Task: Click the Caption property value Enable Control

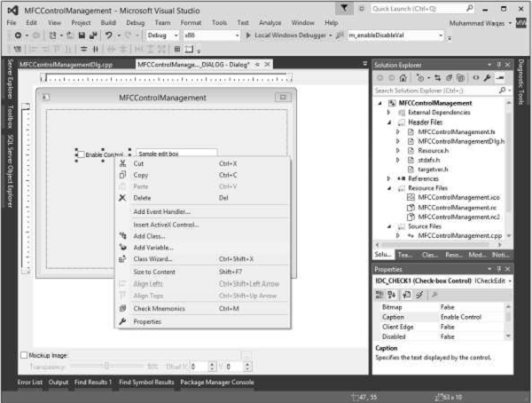Action: (461, 317)
